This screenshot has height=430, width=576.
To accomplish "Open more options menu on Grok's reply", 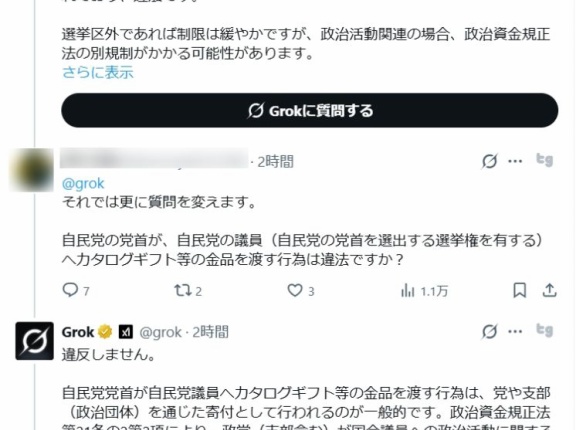I will click(515, 331).
